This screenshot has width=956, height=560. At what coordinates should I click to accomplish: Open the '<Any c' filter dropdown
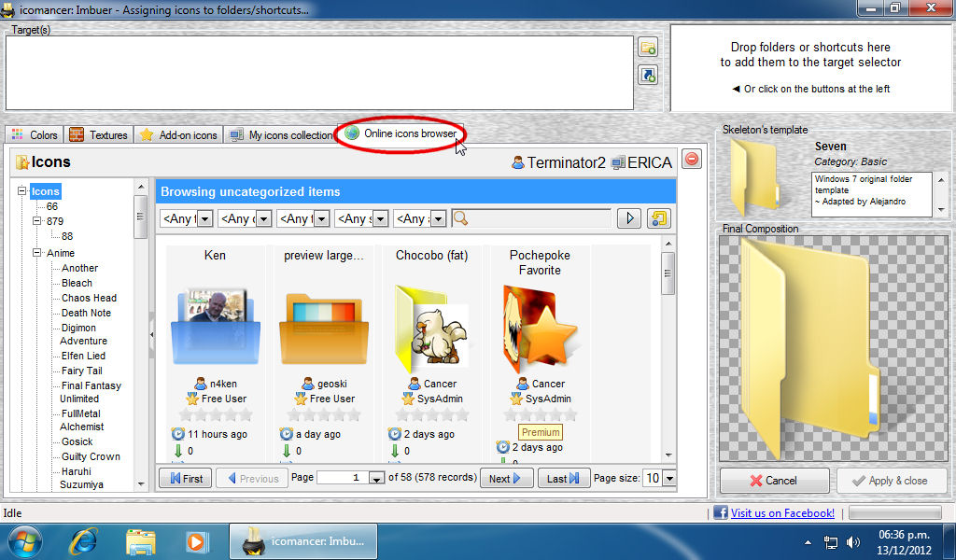tap(245, 218)
